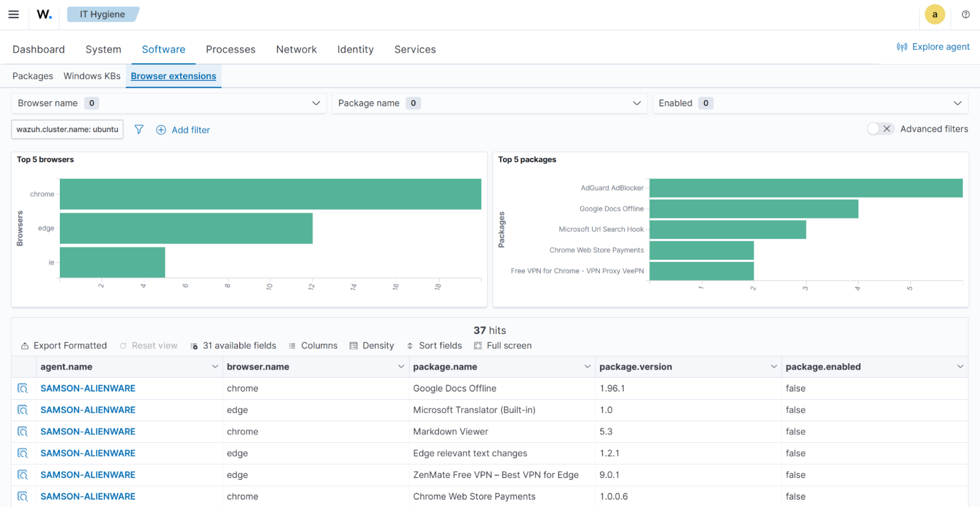Open the hamburger navigation menu
The width and height of the screenshot is (980, 507).
[13, 14]
